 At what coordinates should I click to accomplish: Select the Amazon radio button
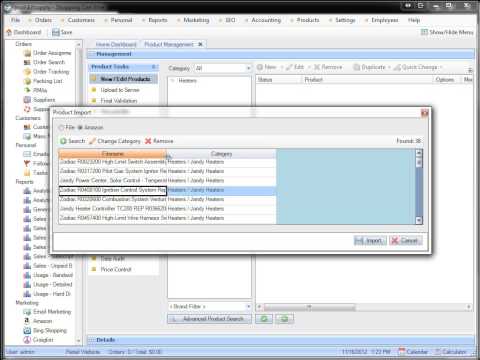(x=80, y=127)
